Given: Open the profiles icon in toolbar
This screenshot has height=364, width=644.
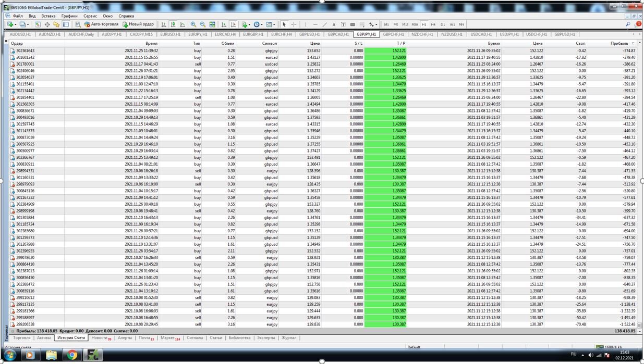Looking at the screenshot, I should point(23,24).
